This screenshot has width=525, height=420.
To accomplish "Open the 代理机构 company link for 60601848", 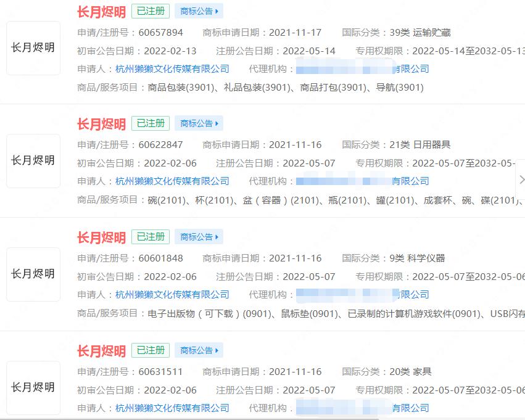I will click(x=362, y=295).
